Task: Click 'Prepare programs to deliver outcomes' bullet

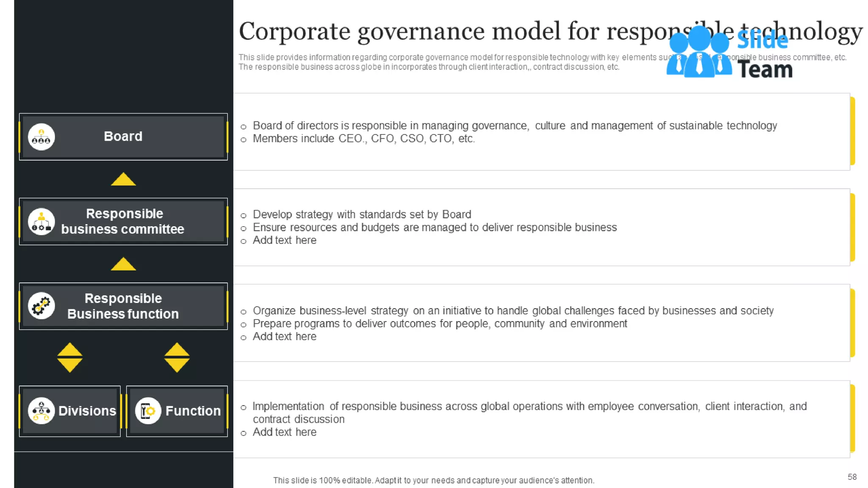Action: (x=440, y=324)
